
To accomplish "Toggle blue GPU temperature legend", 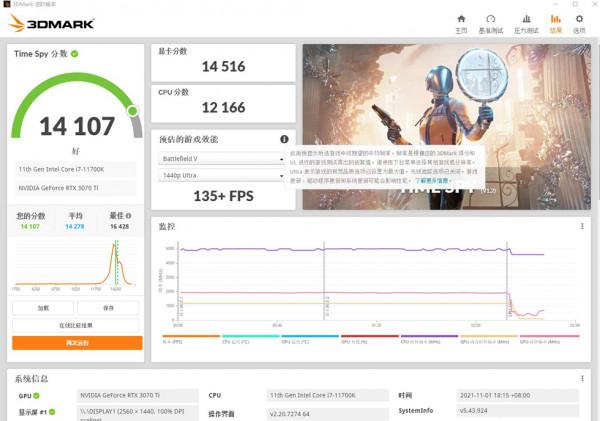I will click(310, 339).
